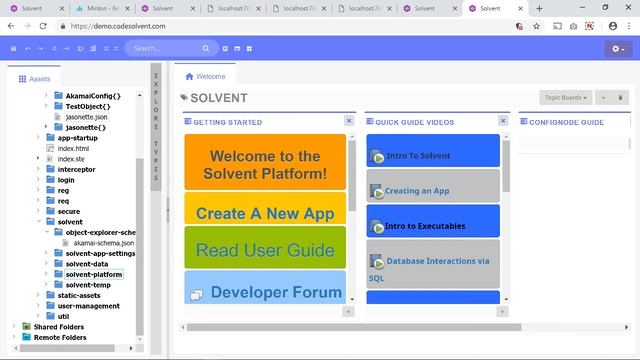This screenshot has width=640, height=360.
Task: Click the index.html file icon
Action: 50,148
